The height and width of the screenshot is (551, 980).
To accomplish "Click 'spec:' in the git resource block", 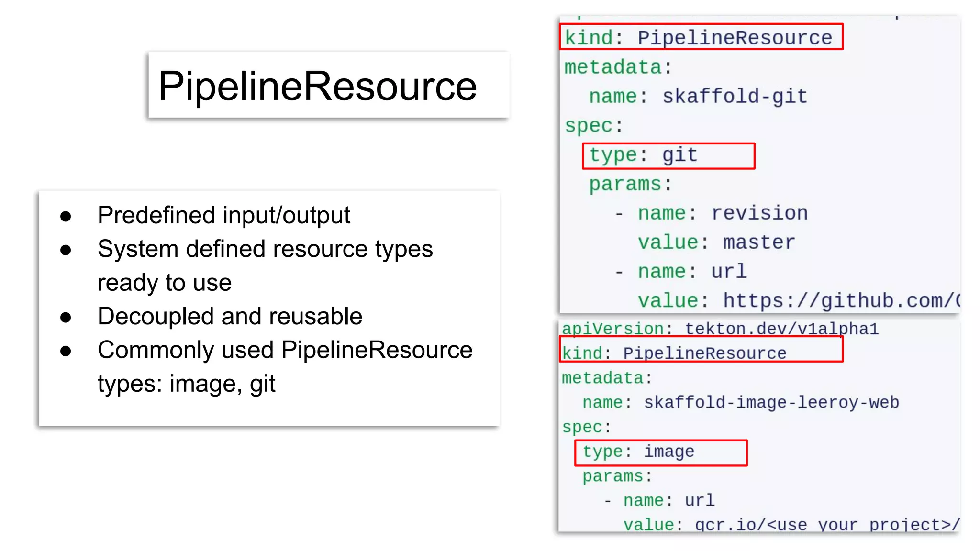I will point(594,126).
